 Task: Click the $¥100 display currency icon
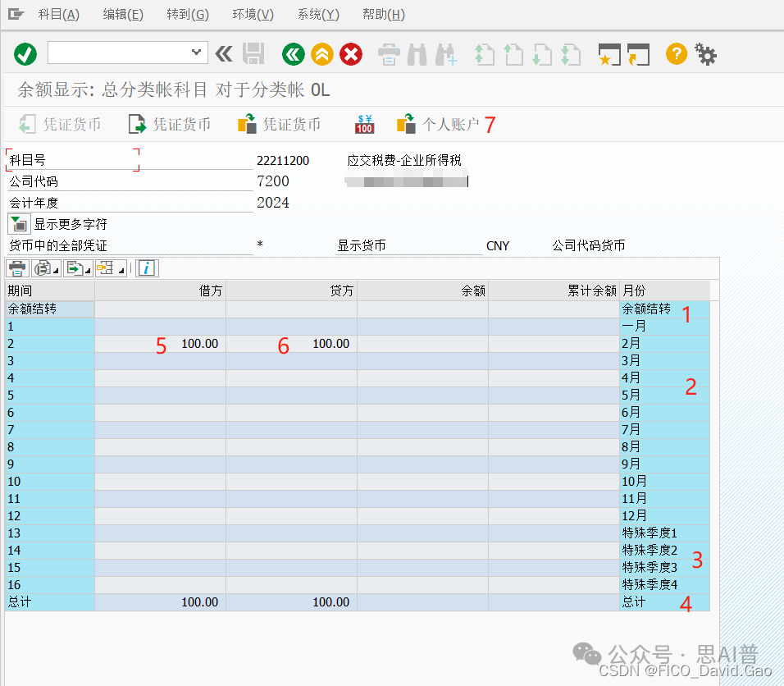[363, 124]
